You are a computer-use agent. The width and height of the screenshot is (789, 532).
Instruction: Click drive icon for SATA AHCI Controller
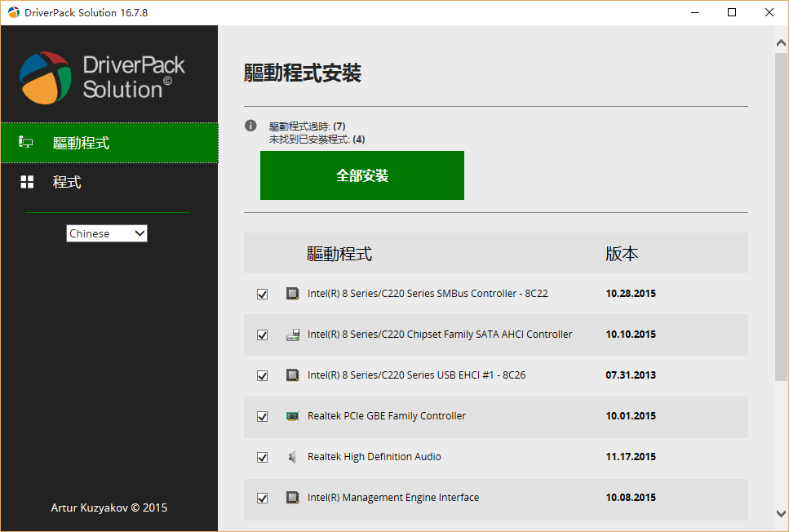click(292, 335)
